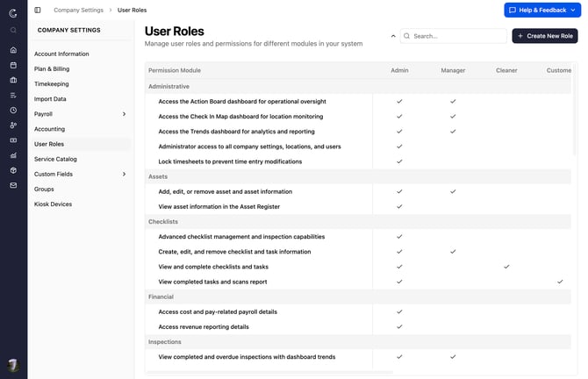Open Kiosk Devices settings
The image size is (588, 379).
point(53,204)
